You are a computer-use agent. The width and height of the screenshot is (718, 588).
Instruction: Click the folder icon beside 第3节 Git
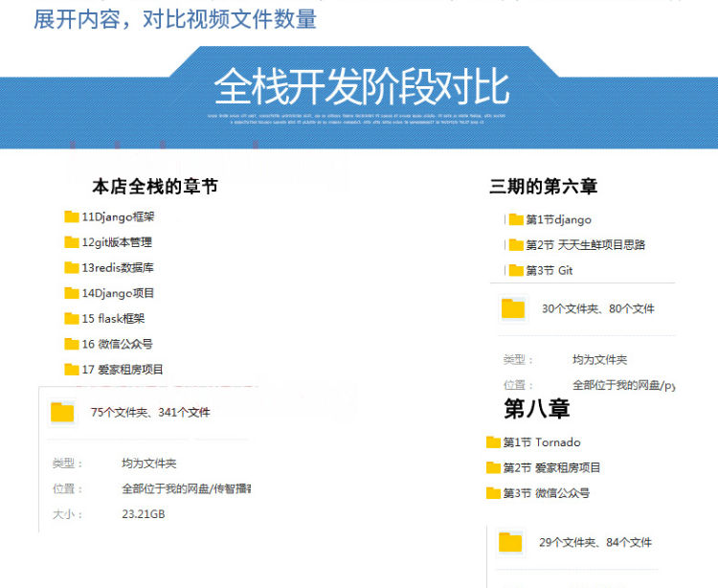pos(516,271)
